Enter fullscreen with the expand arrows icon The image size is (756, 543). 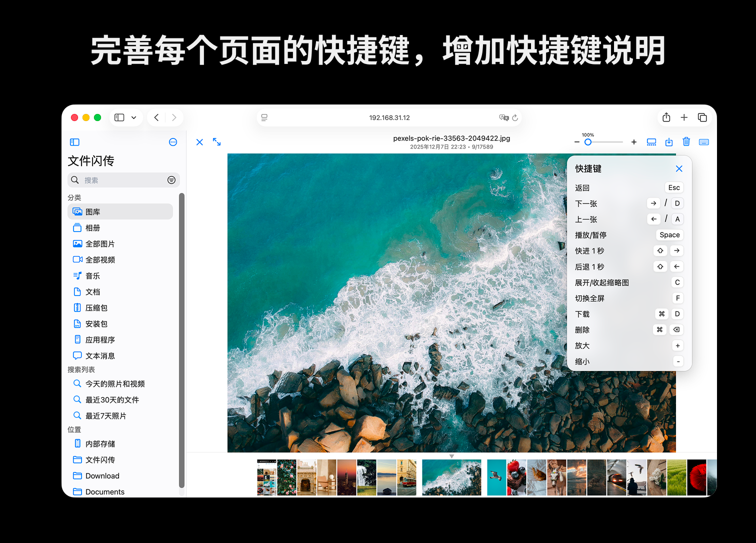216,142
